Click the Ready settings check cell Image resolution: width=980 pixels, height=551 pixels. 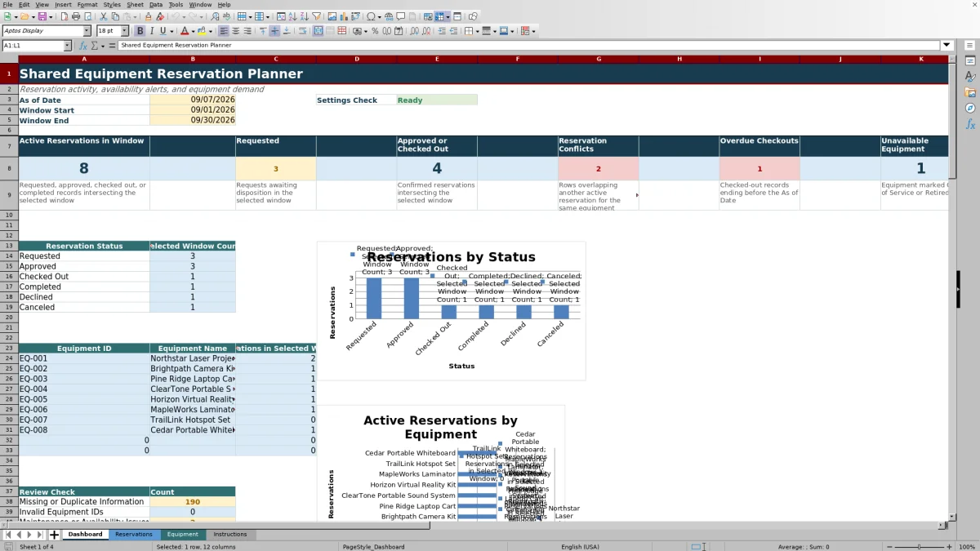(x=436, y=100)
